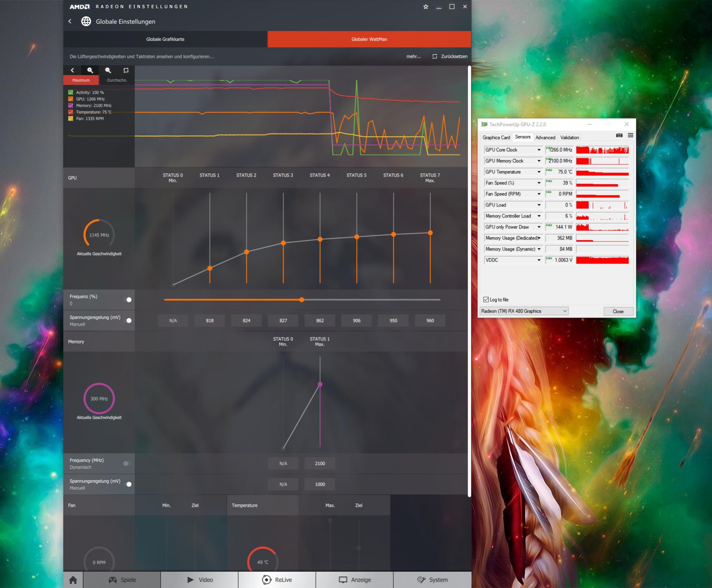Click the reset graph square icon
This screenshot has height=588, width=712.
pos(126,70)
